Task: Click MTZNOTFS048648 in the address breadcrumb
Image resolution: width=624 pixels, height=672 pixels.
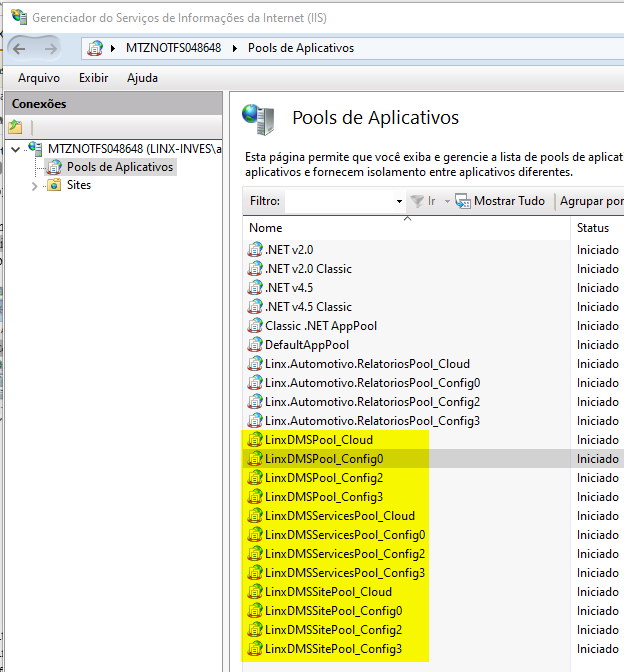Action: 174,48
